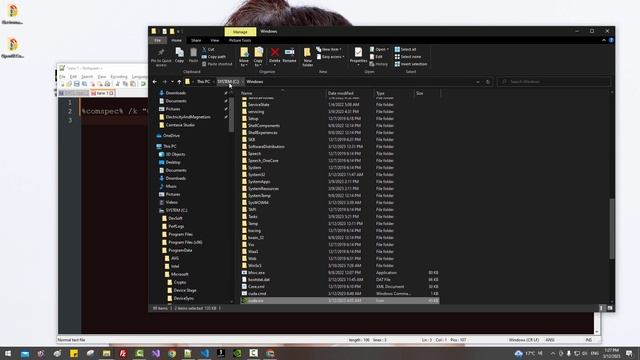Switch to the View ribbon tab

click(x=215, y=40)
